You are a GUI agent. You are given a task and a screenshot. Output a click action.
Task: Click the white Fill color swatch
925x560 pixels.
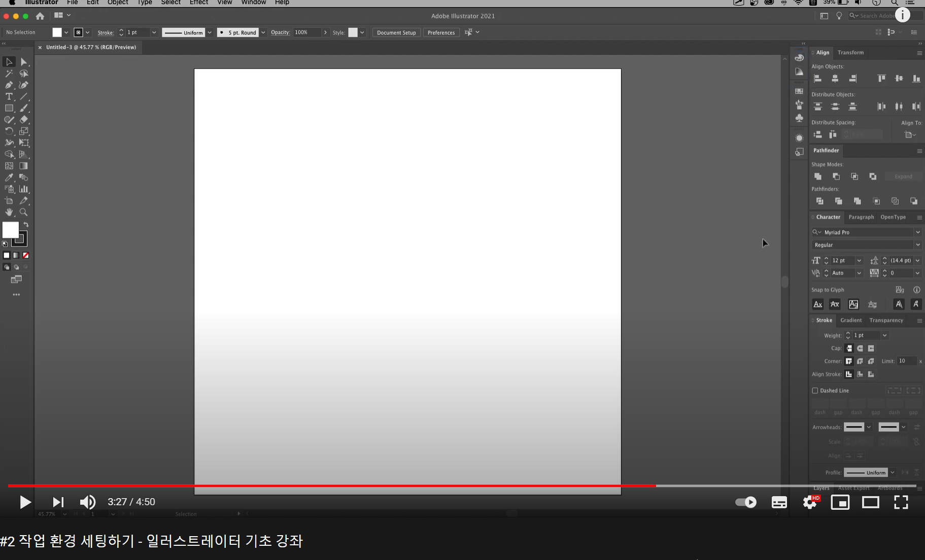(x=10, y=230)
